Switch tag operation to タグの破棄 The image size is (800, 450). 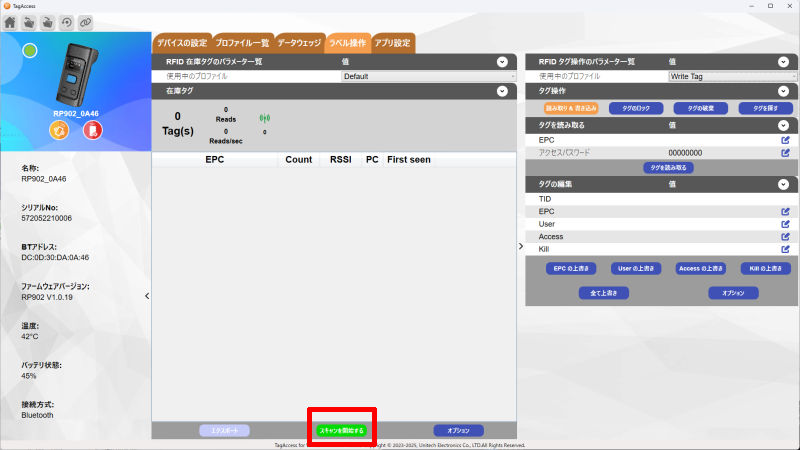(x=700, y=108)
